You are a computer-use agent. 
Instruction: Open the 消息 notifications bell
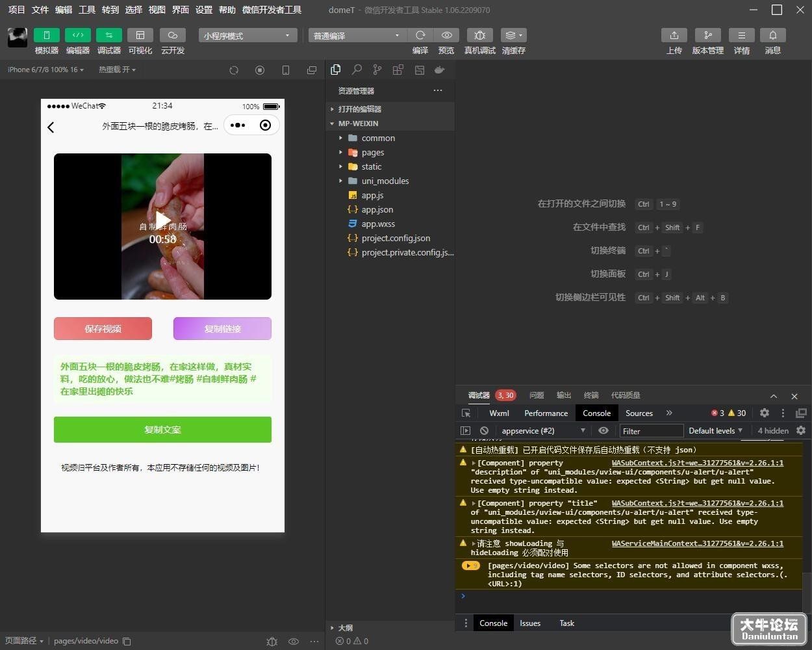[x=773, y=35]
